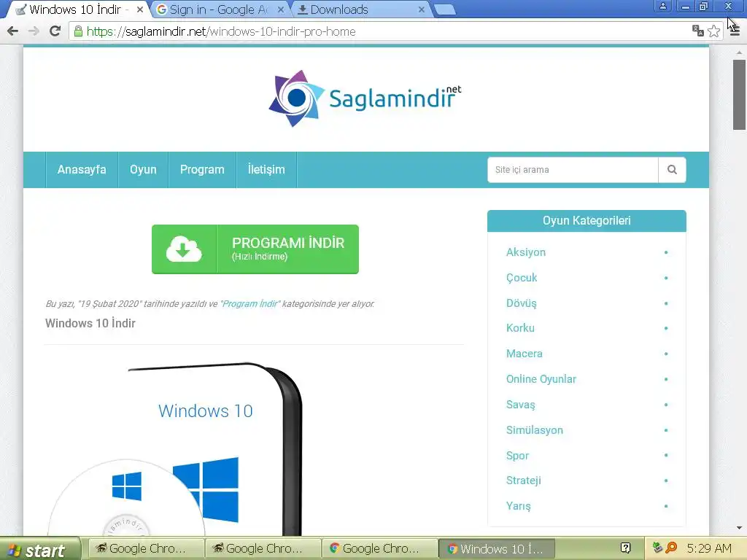Open the Oyun menu item
The width and height of the screenshot is (747, 560).
click(x=143, y=169)
